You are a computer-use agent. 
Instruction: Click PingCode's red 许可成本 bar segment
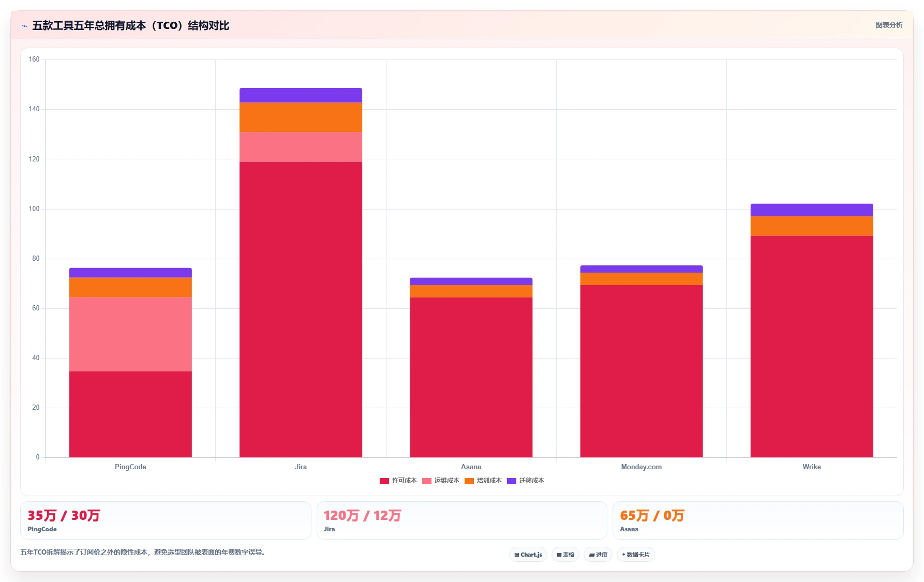(x=130, y=414)
